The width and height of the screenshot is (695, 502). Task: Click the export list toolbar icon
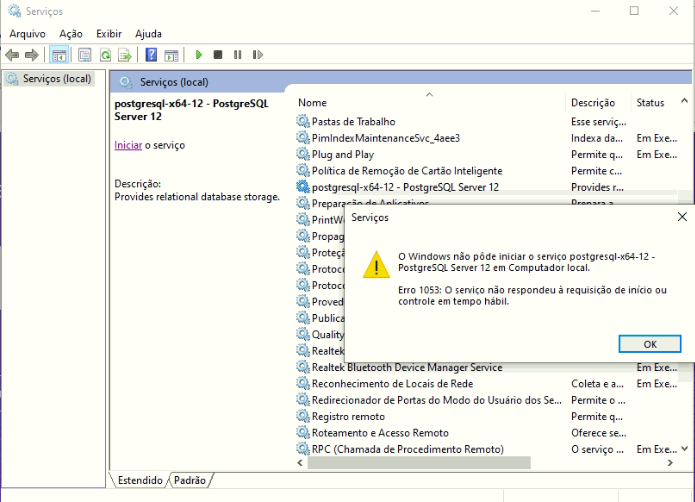[125, 55]
